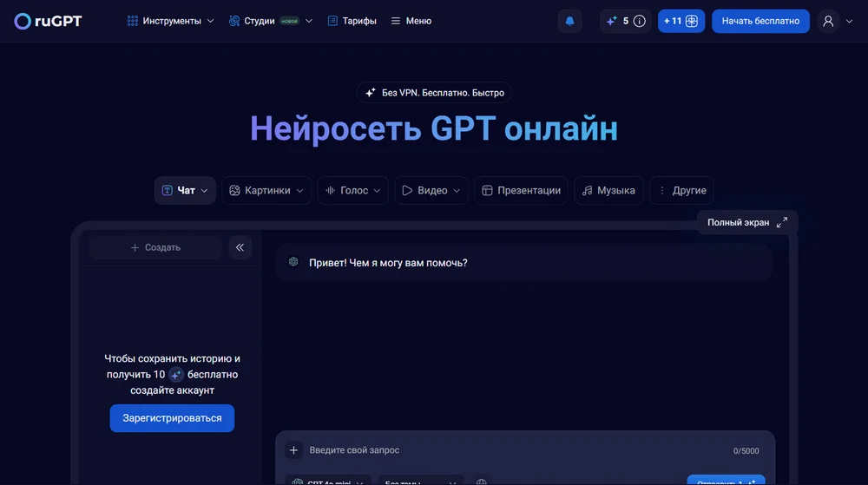The image size is (868, 485).
Task: Open the Другие more options tab
Action: (x=681, y=190)
